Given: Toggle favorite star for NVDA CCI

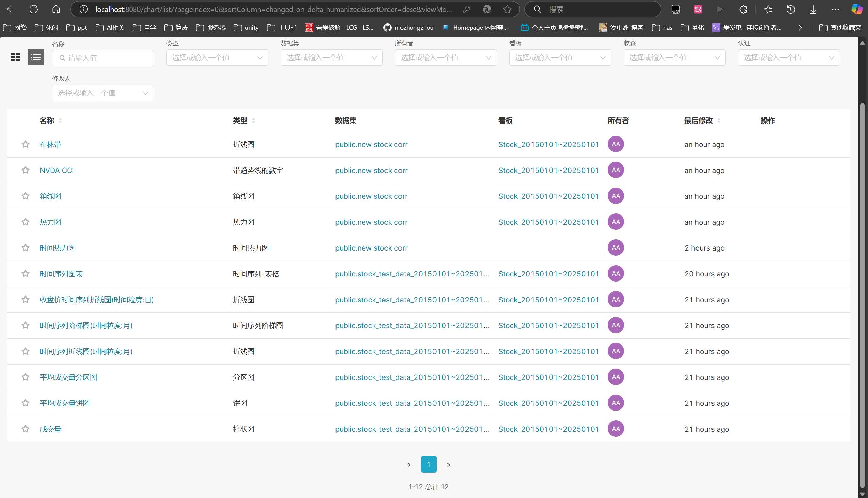Looking at the screenshot, I should click(x=25, y=170).
